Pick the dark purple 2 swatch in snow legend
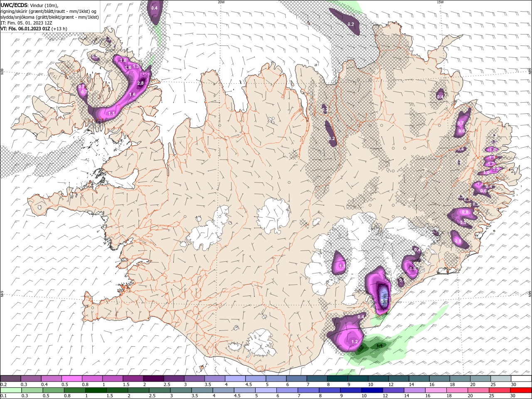The image size is (532, 399). coord(153,378)
